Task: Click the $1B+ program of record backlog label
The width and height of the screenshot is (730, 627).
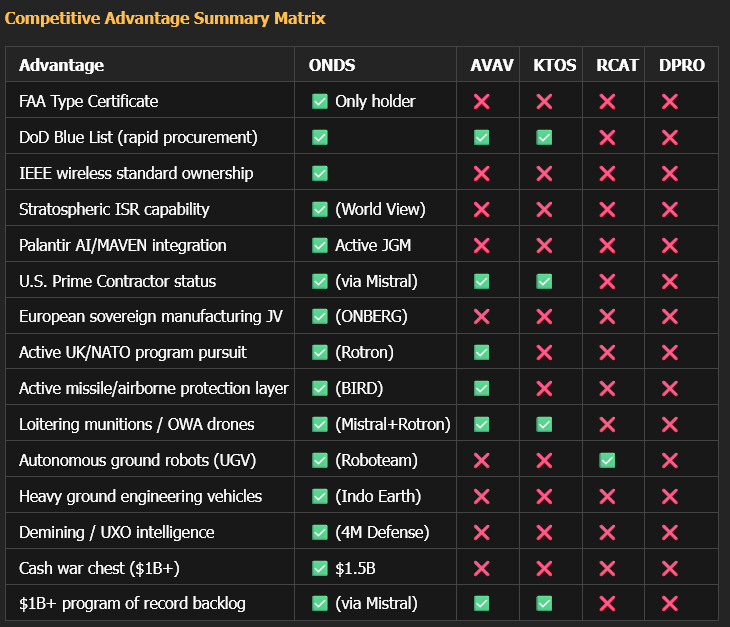Action: point(132,603)
